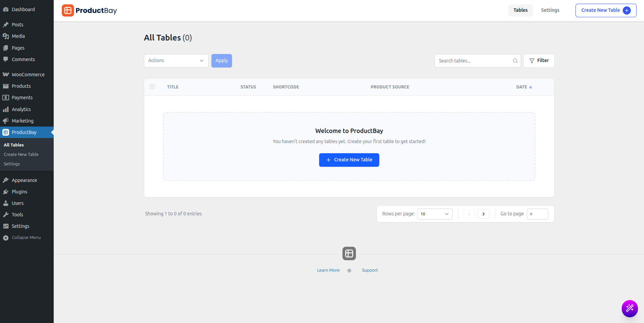The height and width of the screenshot is (323, 644).
Task: Open the Support link in the footer
Action: pyautogui.click(x=369, y=270)
